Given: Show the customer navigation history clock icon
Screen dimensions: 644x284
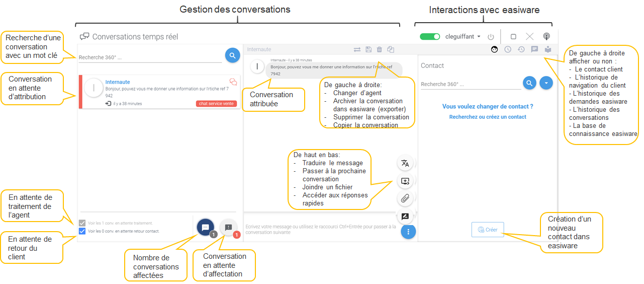Looking at the screenshot, I should [x=508, y=49].
